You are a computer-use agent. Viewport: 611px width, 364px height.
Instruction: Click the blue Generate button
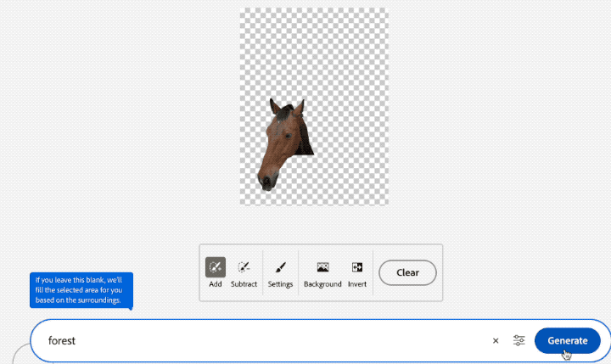tap(567, 340)
